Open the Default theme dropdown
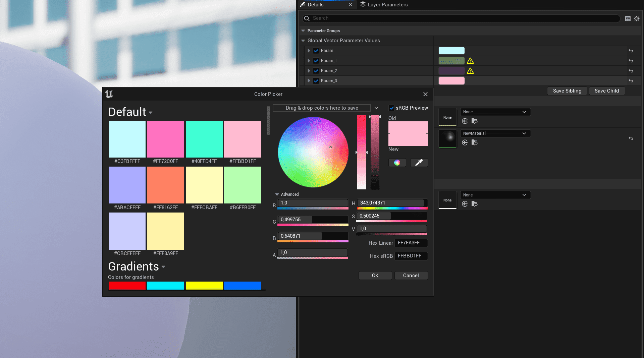Viewport: 644px width, 358px height. coord(151,113)
